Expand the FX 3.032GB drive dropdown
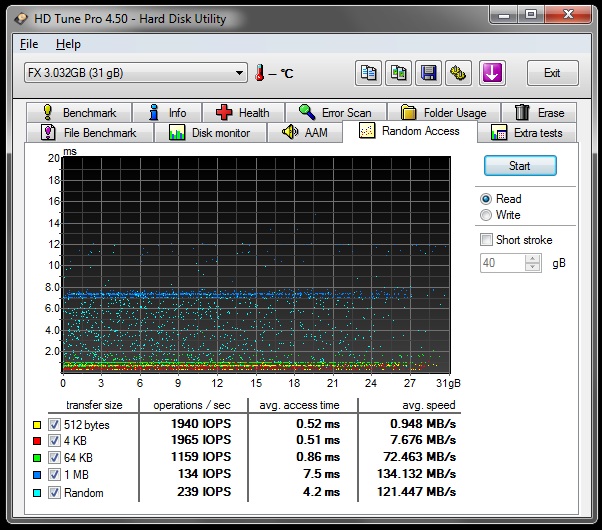 (x=239, y=73)
